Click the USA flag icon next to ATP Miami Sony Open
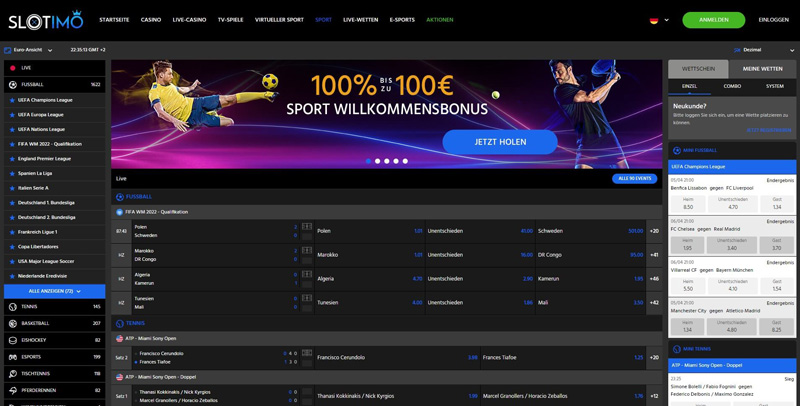Image resolution: width=800 pixels, height=406 pixels. click(119, 339)
